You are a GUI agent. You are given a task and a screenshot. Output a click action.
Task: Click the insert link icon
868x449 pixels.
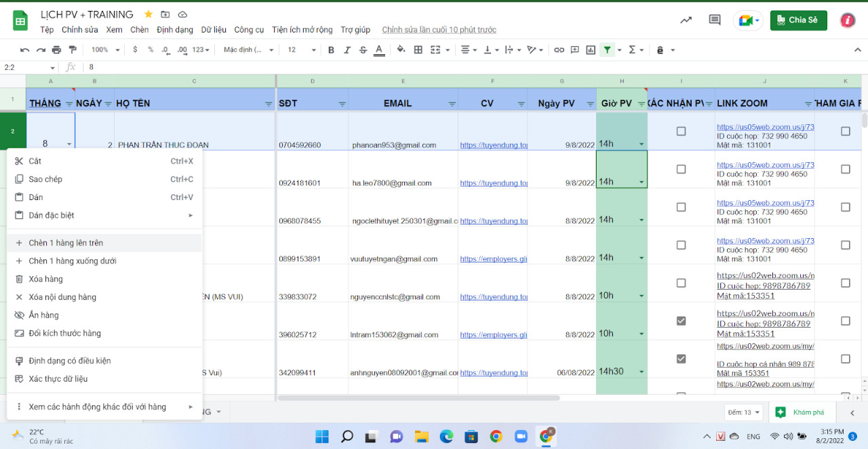tap(560, 50)
